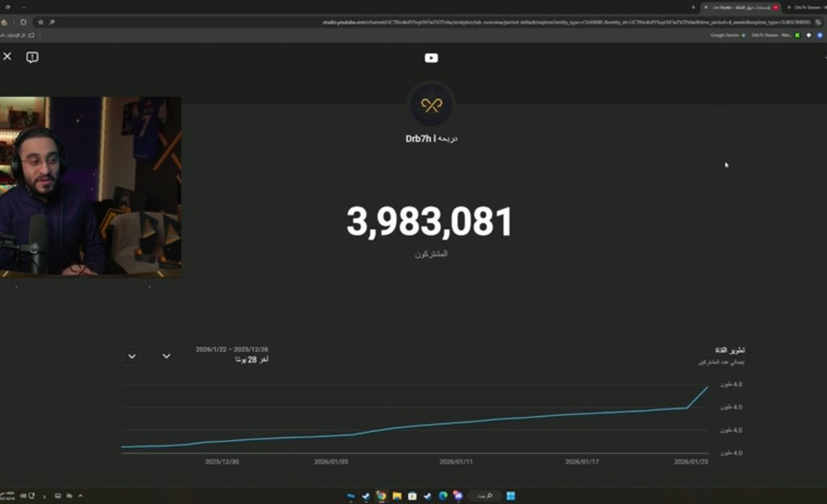Launch Chrome from the taskbar
827x504 pixels.
point(381,495)
